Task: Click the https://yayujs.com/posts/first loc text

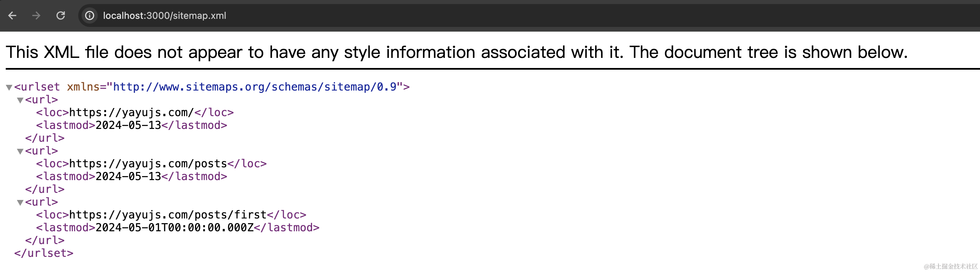Action: pos(168,215)
